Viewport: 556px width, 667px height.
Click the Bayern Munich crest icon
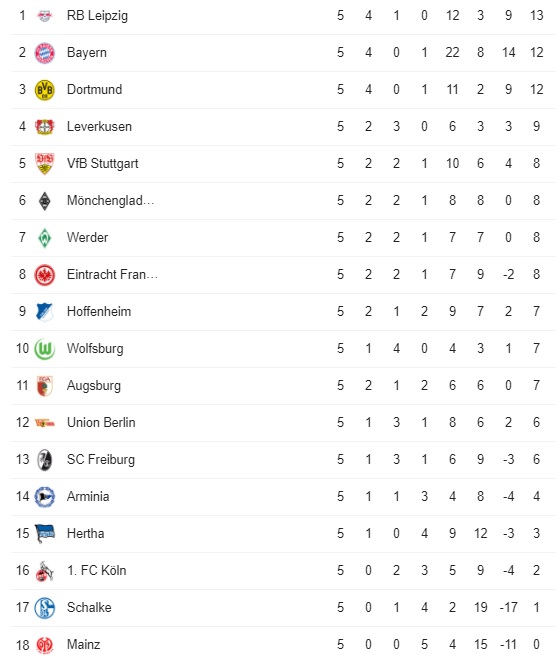point(45,53)
